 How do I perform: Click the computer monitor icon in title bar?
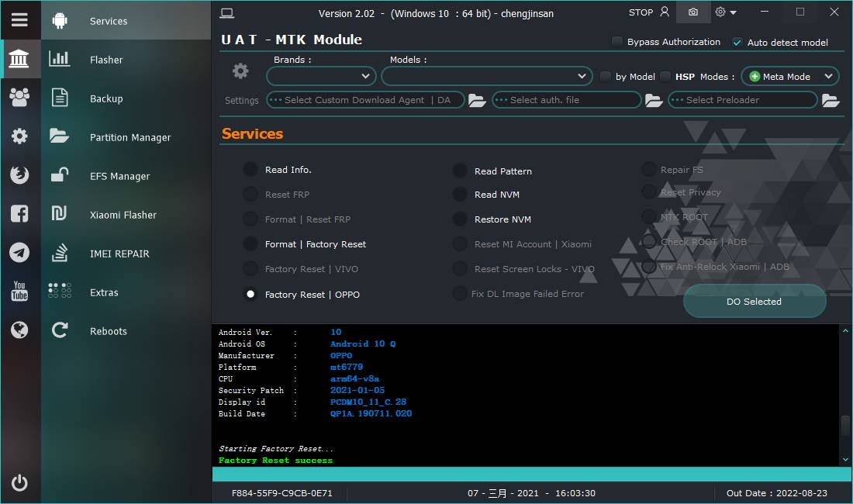click(227, 14)
